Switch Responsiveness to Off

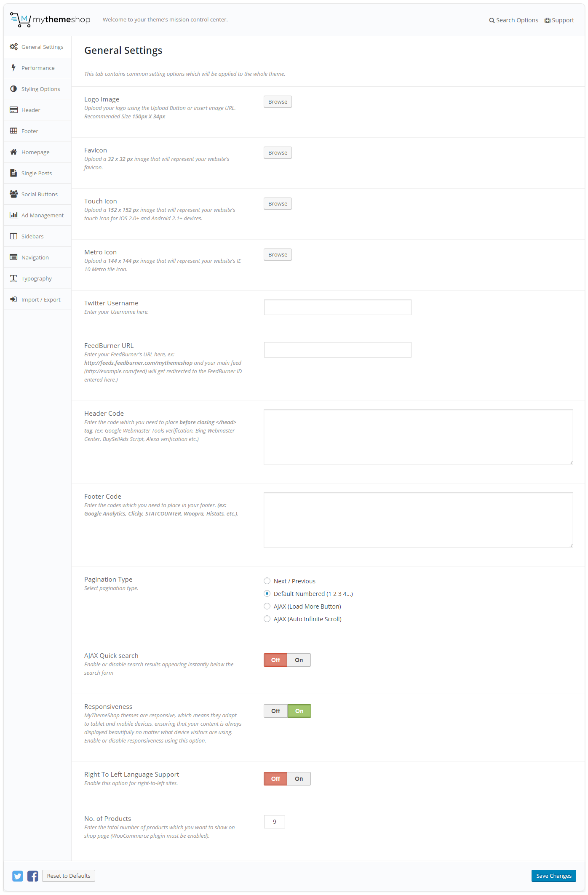[x=275, y=711]
